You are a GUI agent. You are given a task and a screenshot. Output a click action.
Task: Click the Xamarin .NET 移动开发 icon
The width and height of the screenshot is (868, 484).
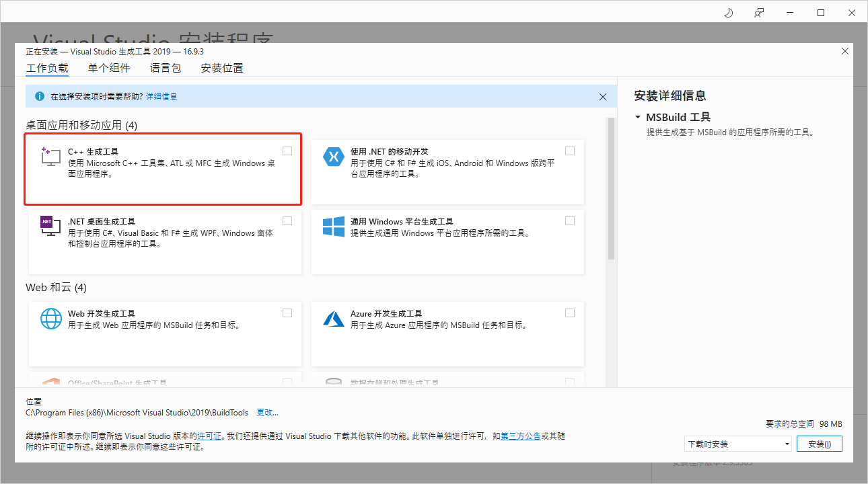(x=334, y=157)
